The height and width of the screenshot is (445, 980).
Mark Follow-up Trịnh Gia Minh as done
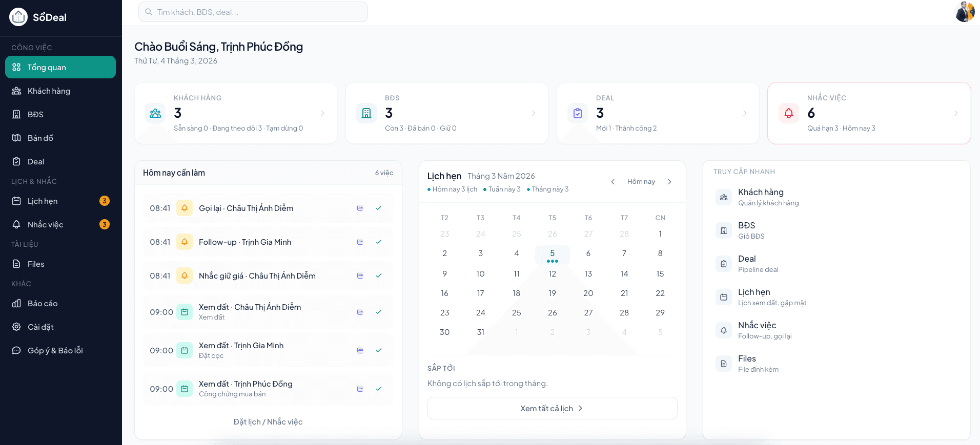point(379,242)
